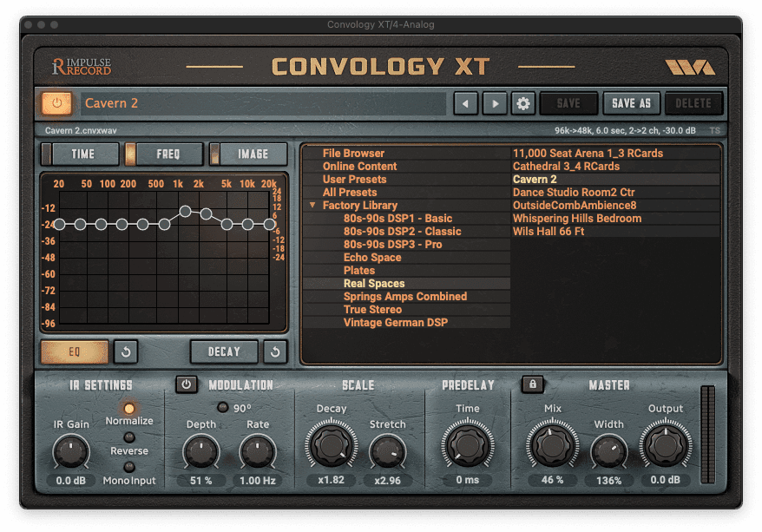Open the settings gear menu
The width and height of the screenshot is (762, 532).
(522, 102)
